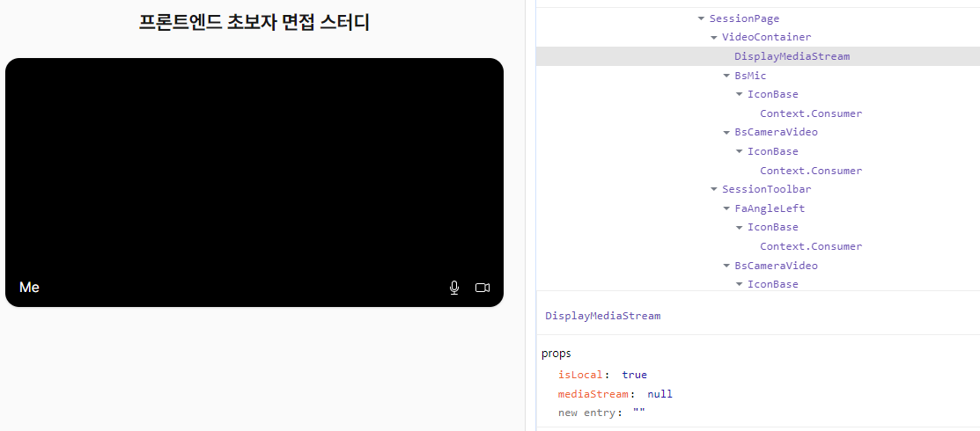The width and height of the screenshot is (980, 431).
Task: Select IconBase under FaAngleLeft
Action: [x=772, y=227]
